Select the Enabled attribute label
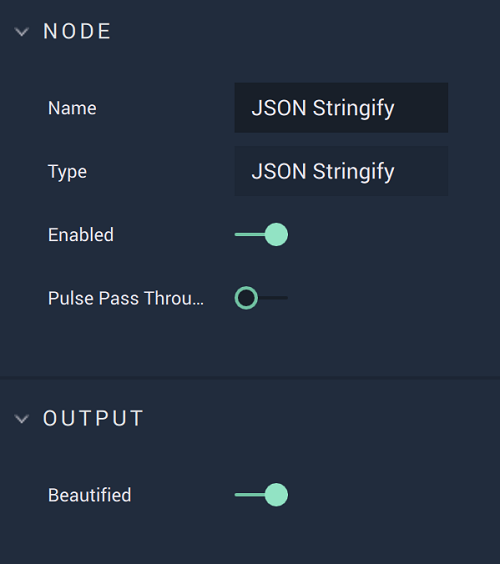The height and width of the screenshot is (564, 500). [81, 235]
